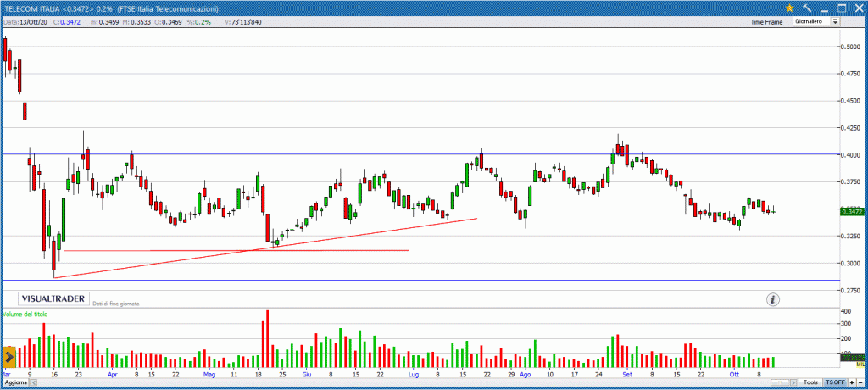Click the 'Time Frame' label

(766, 22)
